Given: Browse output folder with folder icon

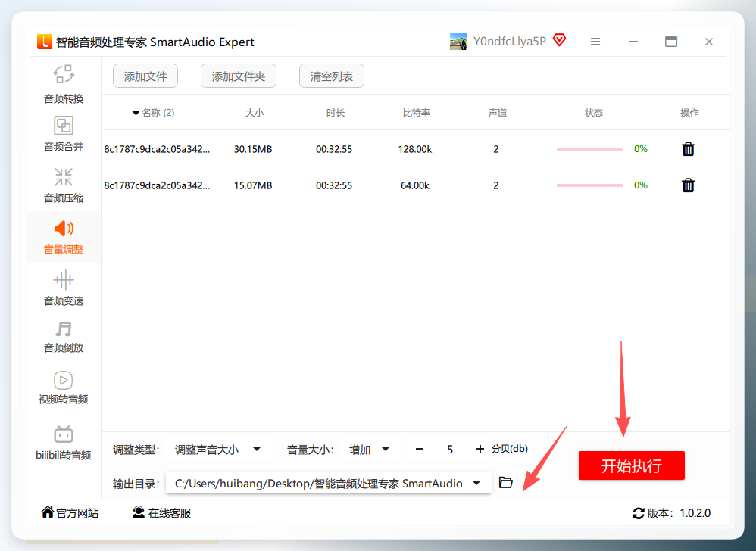Looking at the screenshot, I should point(506,482).
